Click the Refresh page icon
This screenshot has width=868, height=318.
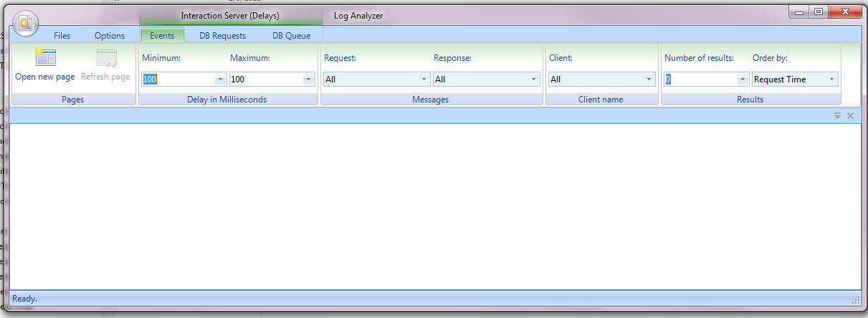[x=106, y=59]
